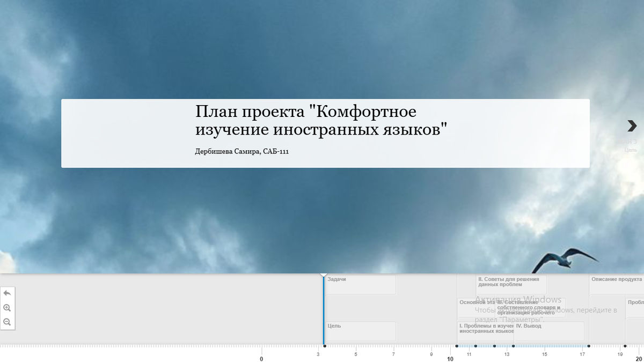Image resolution: width=644 pixels, height=362 pixels.
Task: Click the marker dot near tick 11
Action: tap(475, 346)
